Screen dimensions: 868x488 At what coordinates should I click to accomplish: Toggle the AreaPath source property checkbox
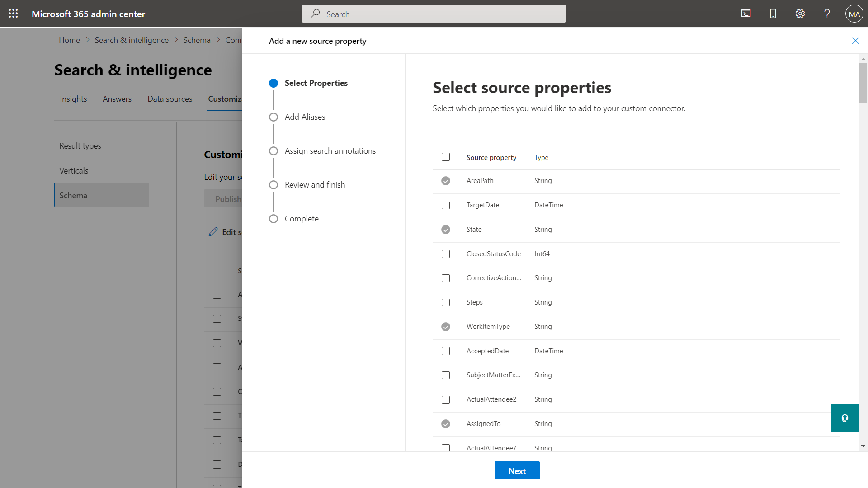[x=445, y=181]
